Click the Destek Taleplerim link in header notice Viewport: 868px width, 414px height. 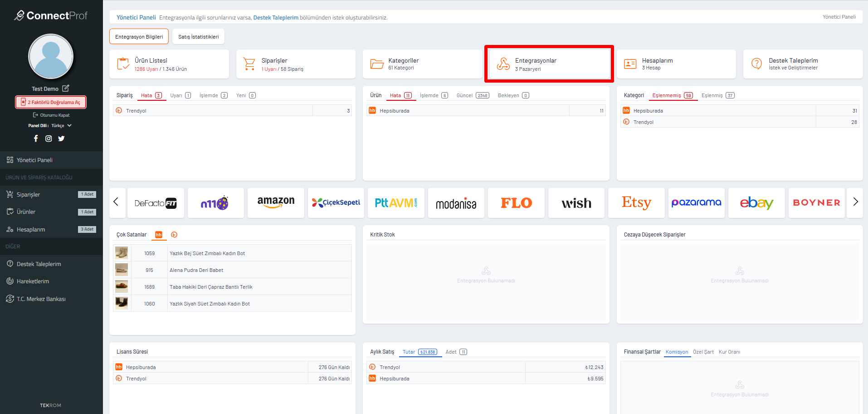pos(276,18)
